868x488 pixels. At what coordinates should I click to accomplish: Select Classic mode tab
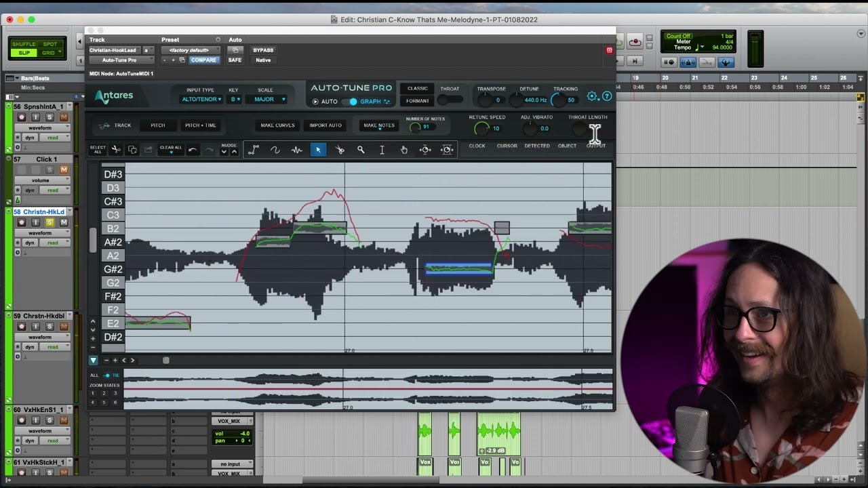tap(417, 89)
